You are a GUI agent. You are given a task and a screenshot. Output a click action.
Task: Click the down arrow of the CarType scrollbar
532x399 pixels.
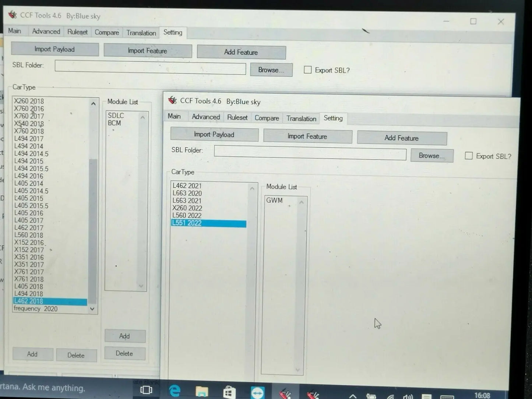click(92, 309)
